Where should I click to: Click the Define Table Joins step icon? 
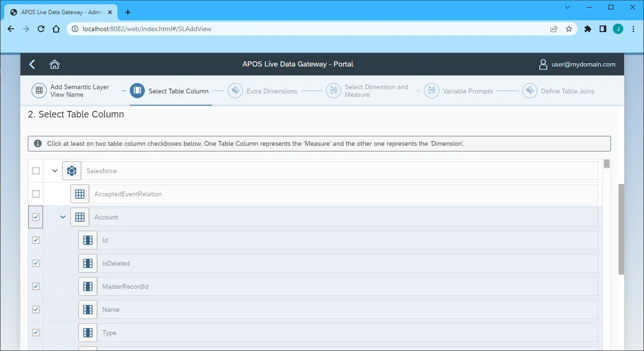point(529,91)
